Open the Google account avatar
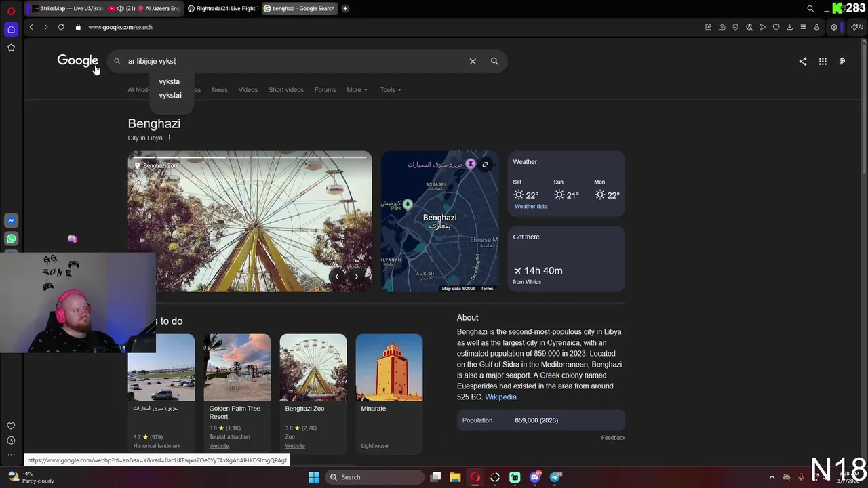Viewport: 868px width, 488px height. [842, 61]
